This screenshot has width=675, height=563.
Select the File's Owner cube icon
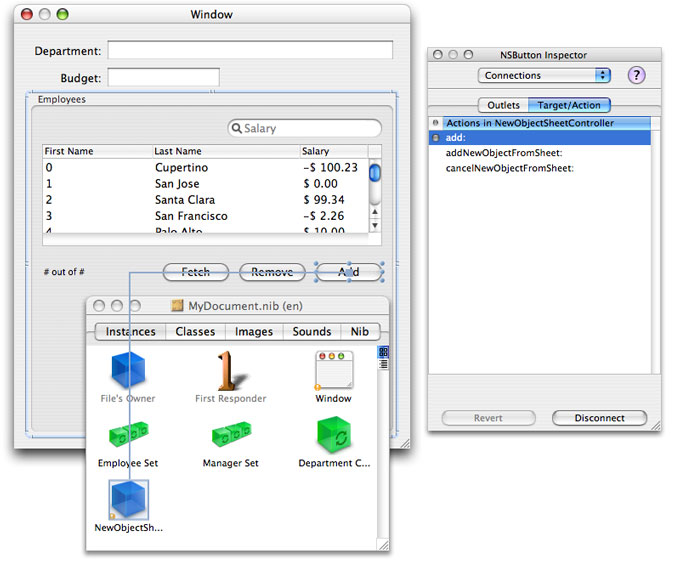[128, 370]
